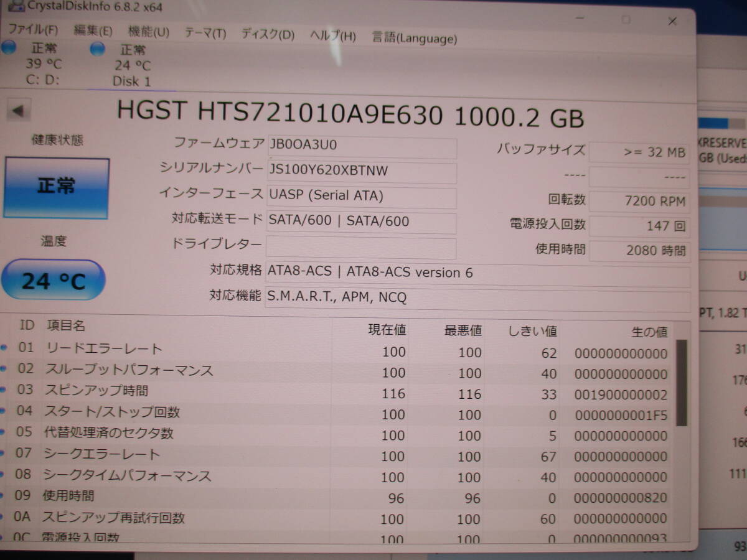Viewport: 747px width, 560px height.
Task: Open the 機能(U) menu
Action: [x=148, y=32]
